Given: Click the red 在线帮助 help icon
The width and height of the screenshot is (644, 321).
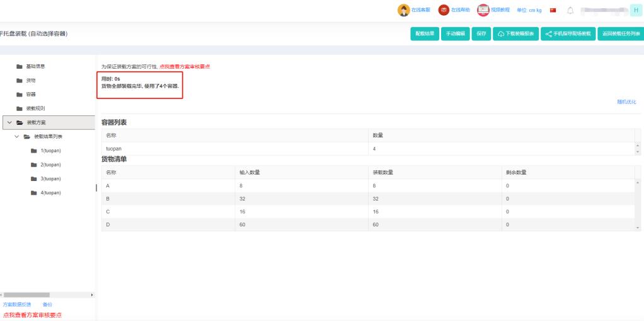Looking at the screenshot, I should pyautogui.click(x=444, y=10).
